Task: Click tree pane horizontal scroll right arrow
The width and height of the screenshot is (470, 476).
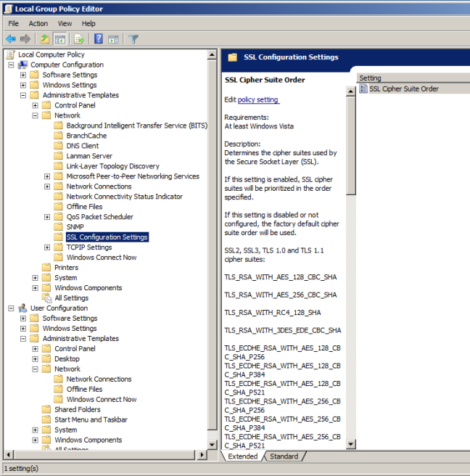Action: (202, 455)
